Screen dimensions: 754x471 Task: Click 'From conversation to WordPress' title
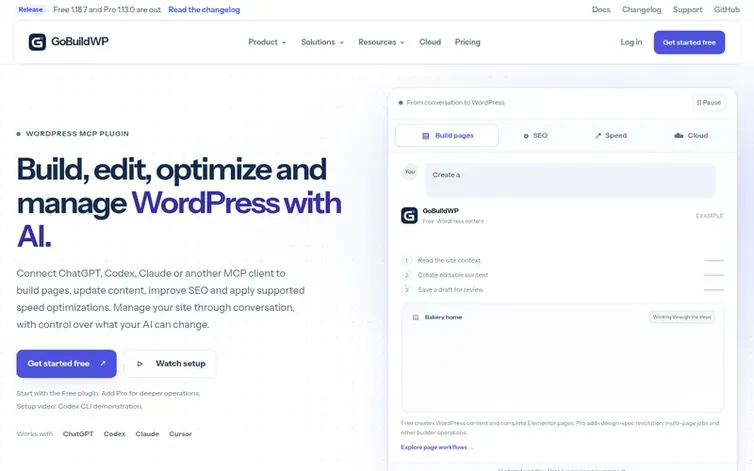[455, 102]
